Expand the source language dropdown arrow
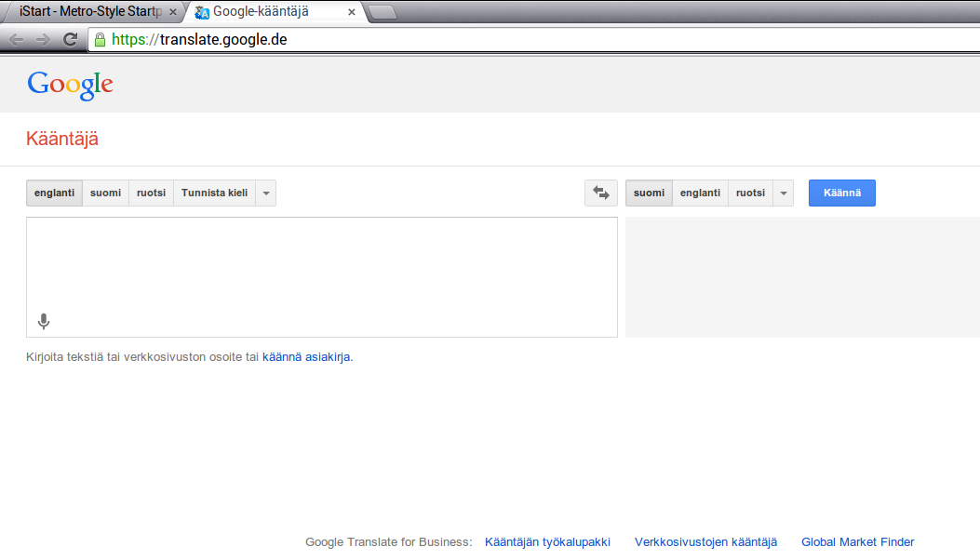The height and width of the screenshot is (560, 980). click(266, 193)
